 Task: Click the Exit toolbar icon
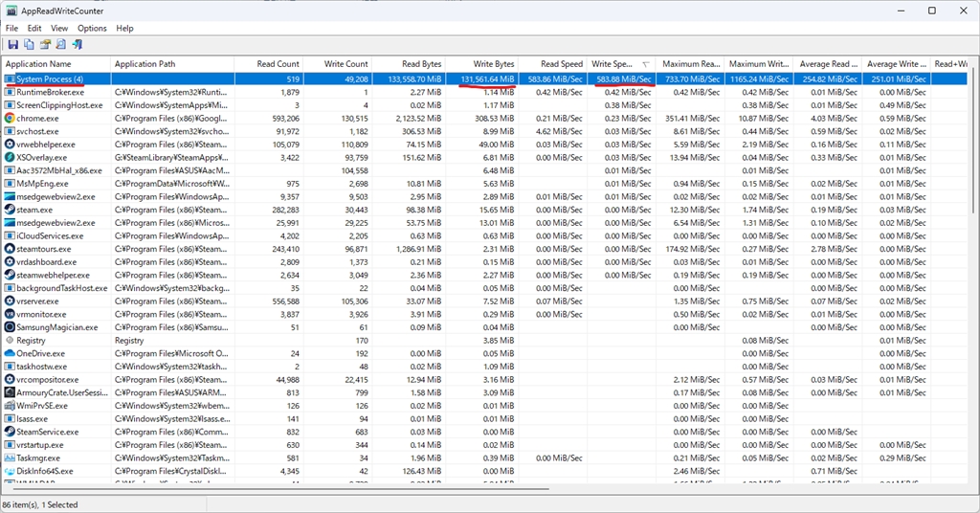click(x=77, y=45)
